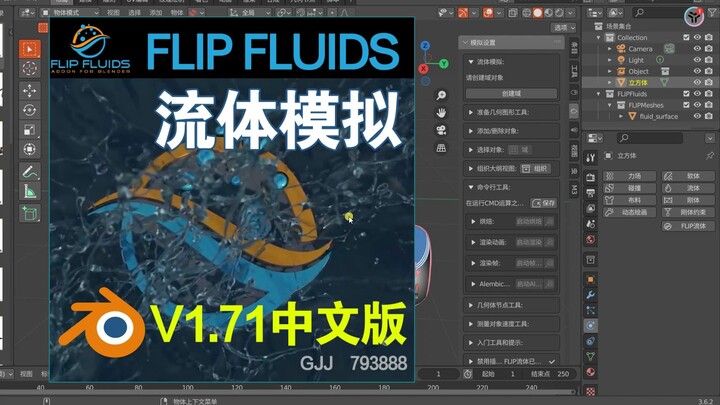Image resolution: width=720 pixels, height=405 pixels.
Task: Uncheck FLIPMeshes collection checkbox
Action: click(686, 105)
